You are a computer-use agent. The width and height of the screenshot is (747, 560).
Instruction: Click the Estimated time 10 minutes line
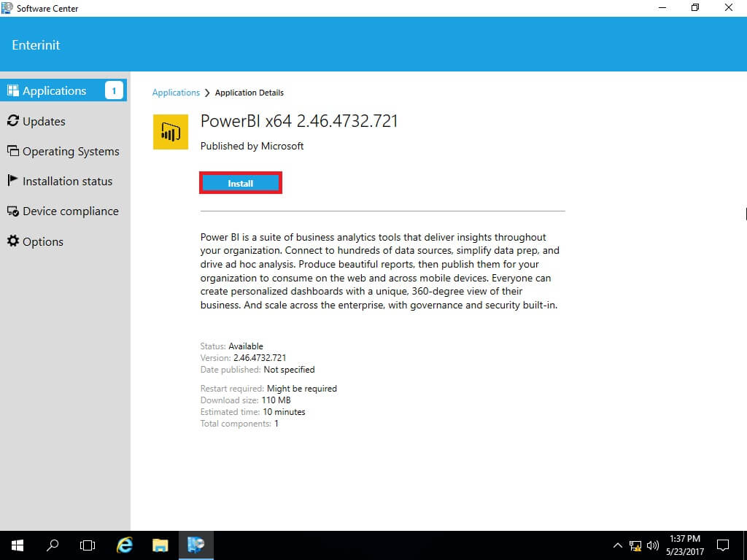pos(253,412)
